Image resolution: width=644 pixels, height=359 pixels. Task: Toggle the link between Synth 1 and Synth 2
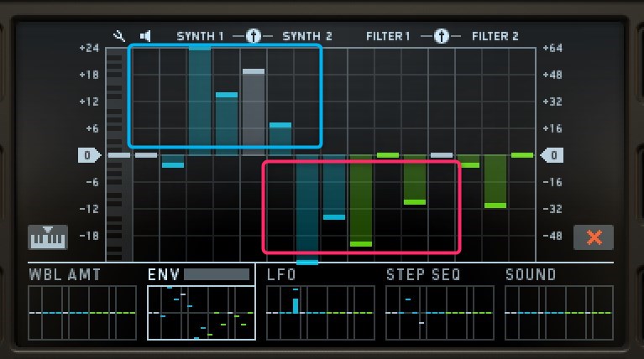[253, 36]
